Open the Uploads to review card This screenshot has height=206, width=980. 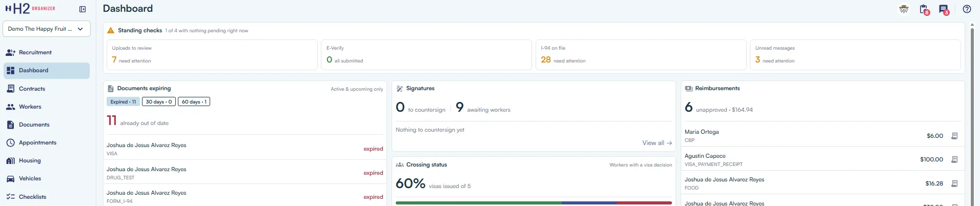coord(212,55)
